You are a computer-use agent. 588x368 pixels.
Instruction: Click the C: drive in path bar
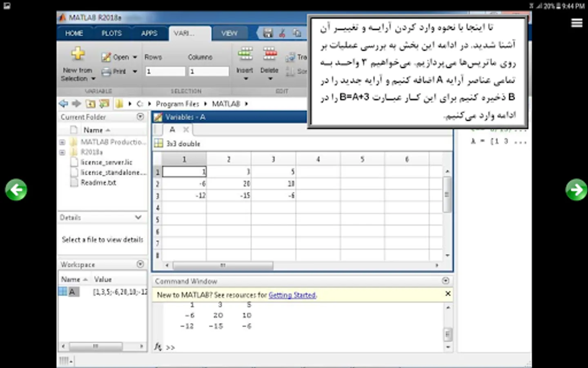(140, 104)
